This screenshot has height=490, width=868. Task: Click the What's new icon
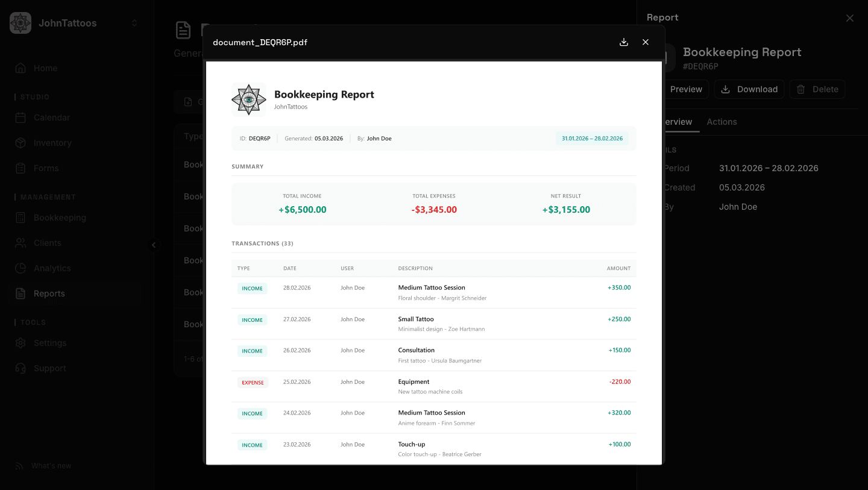tap(20, 465)
